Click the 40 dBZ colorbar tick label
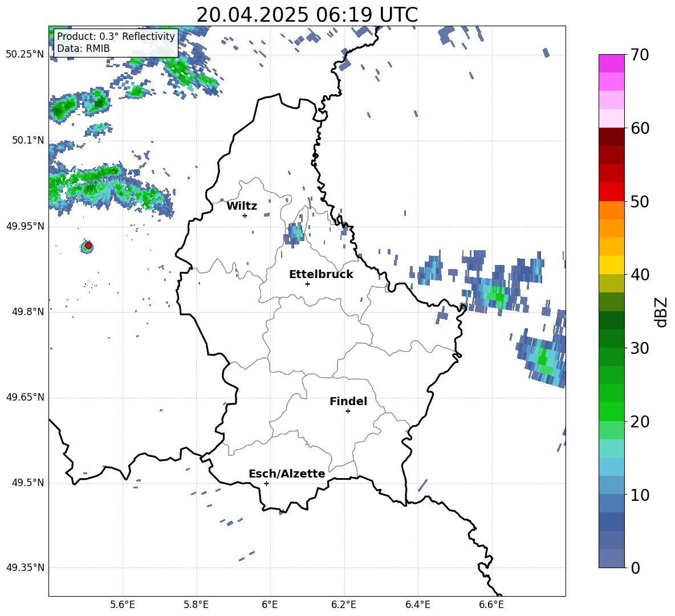This screenshot has height=616, width=675. (x=640, y=275)
